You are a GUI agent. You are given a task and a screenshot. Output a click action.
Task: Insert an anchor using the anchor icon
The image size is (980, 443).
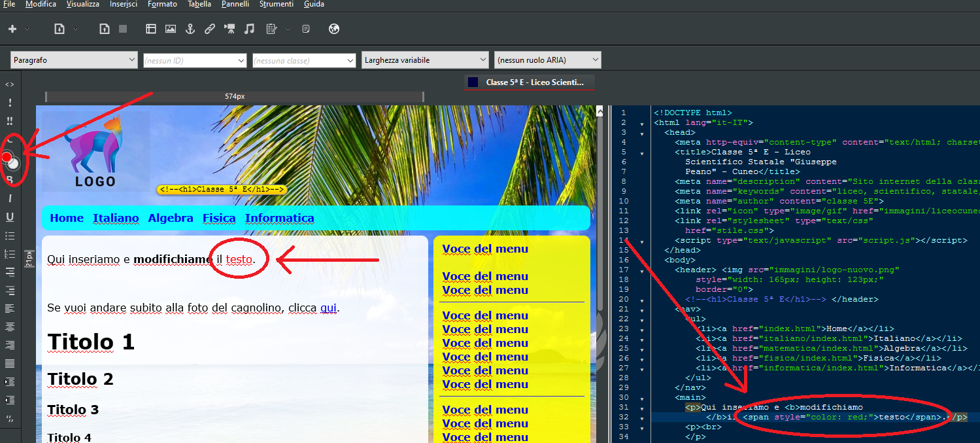click(x=190, y=29)
